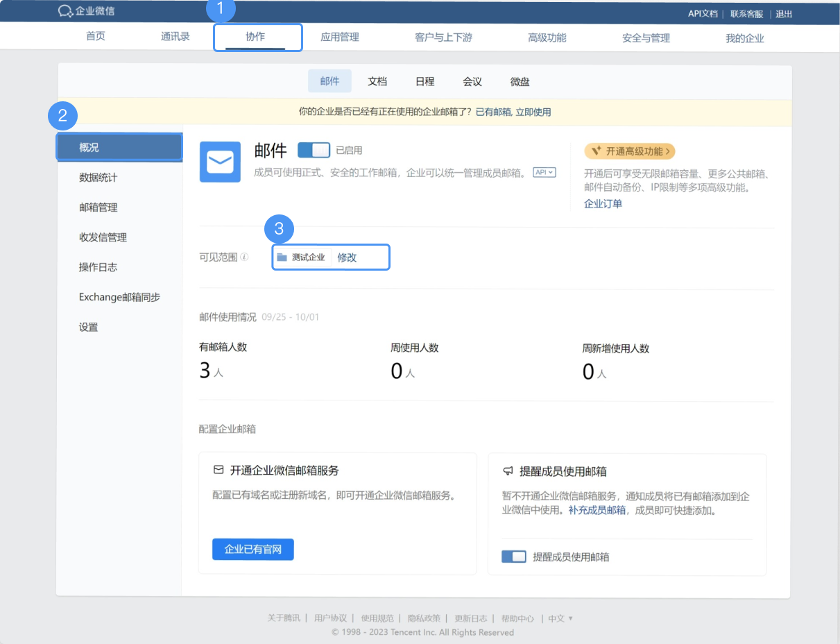The image size is (840, 644).
Task: Click the 联系客服 link
Action: 746,14
